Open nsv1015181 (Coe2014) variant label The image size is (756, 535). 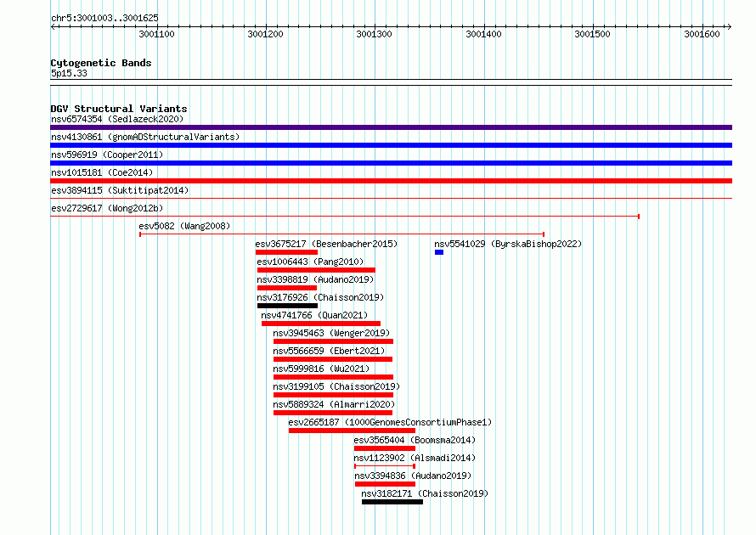point(102,172)
